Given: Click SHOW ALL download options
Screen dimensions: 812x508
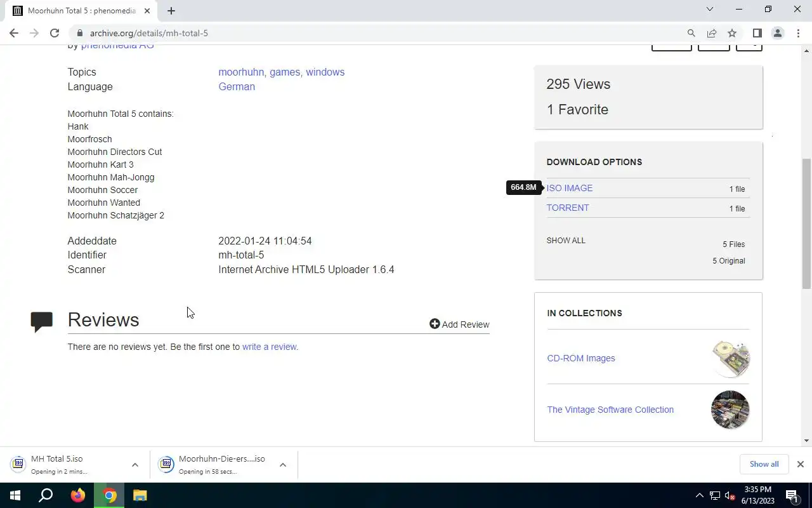Looking at the screenshot, I should [x=566, y=241].
